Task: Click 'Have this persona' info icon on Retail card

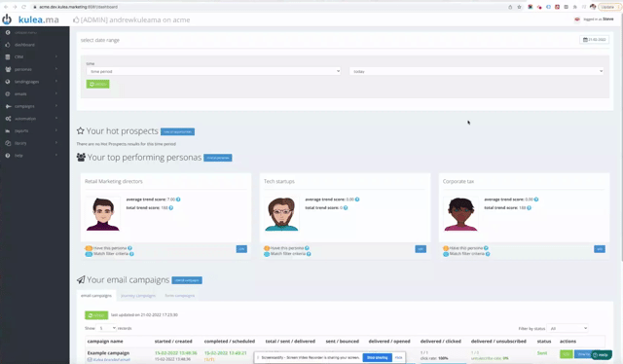Action: (x=129, y=248)
